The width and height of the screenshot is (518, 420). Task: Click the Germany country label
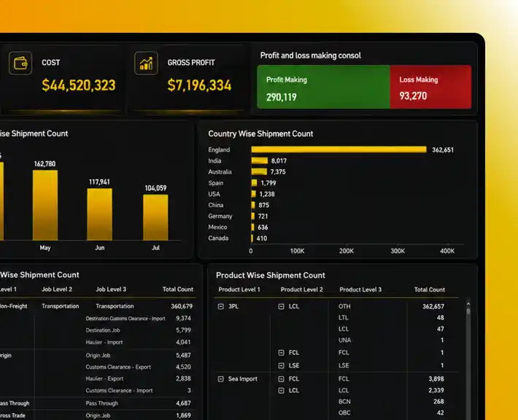(x=220, y=217)
